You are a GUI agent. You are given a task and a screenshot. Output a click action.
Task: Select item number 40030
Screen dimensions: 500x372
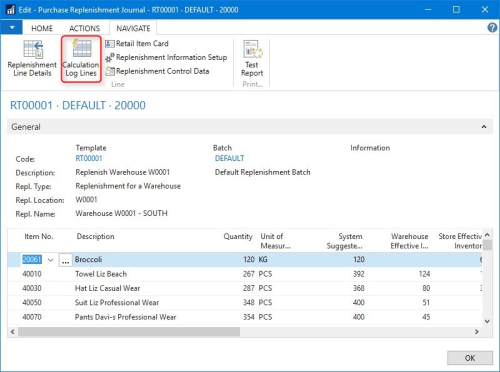pyautogui.click(x=32, y=288)
